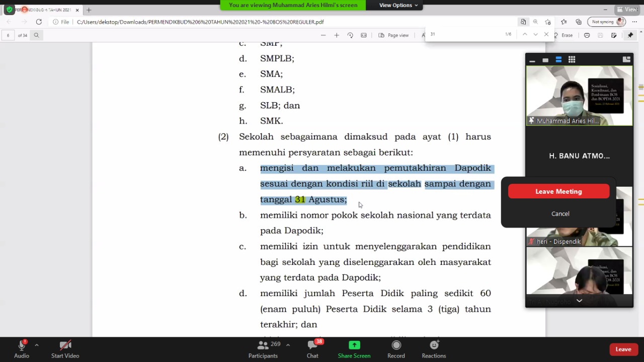This screenshot has width=644, height=362.
Task: Zoom out the PDF with minus icon
Action: [x=323, y=35]
